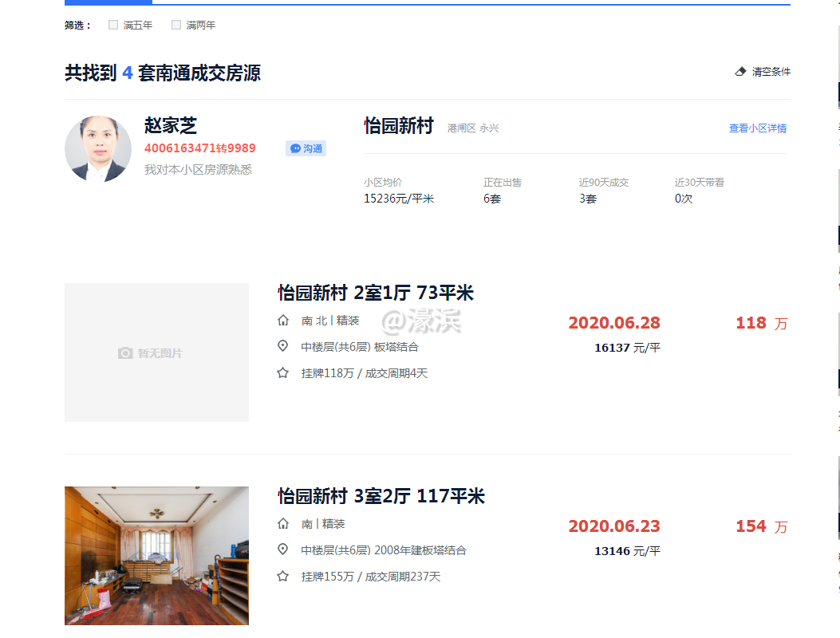Click the house icon on the 117平米 listing
Screen dimensions: 840x638
pyautogui.click(x=283, y=523)
